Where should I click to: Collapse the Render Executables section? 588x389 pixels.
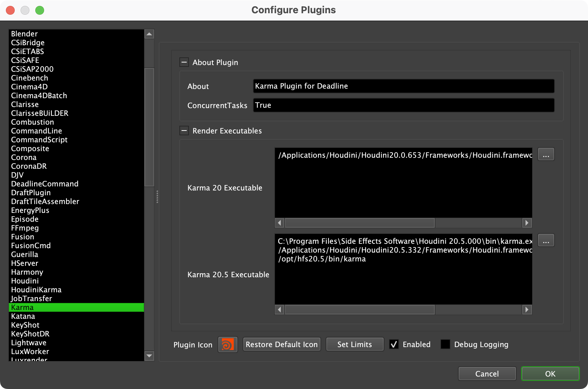(x=184, y=131)
